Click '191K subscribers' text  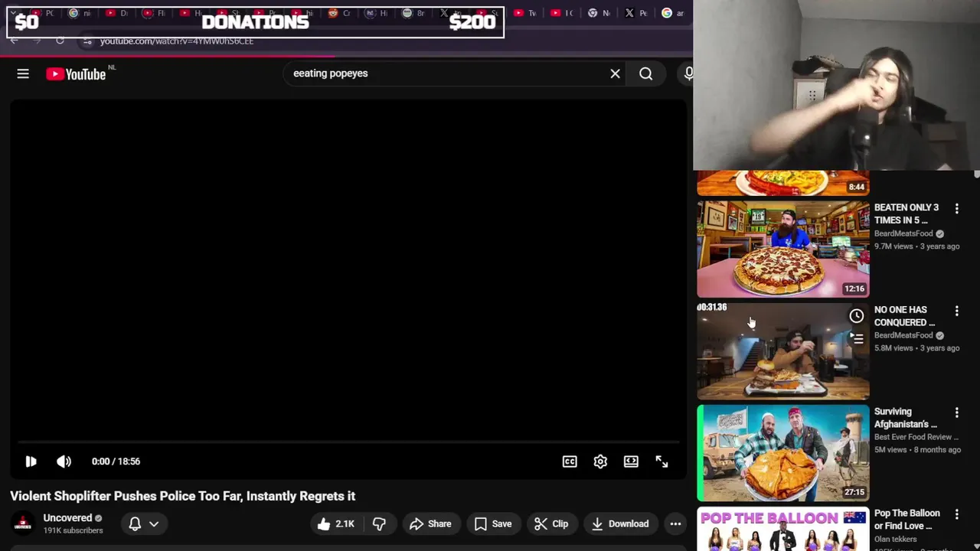pos(73,530)
